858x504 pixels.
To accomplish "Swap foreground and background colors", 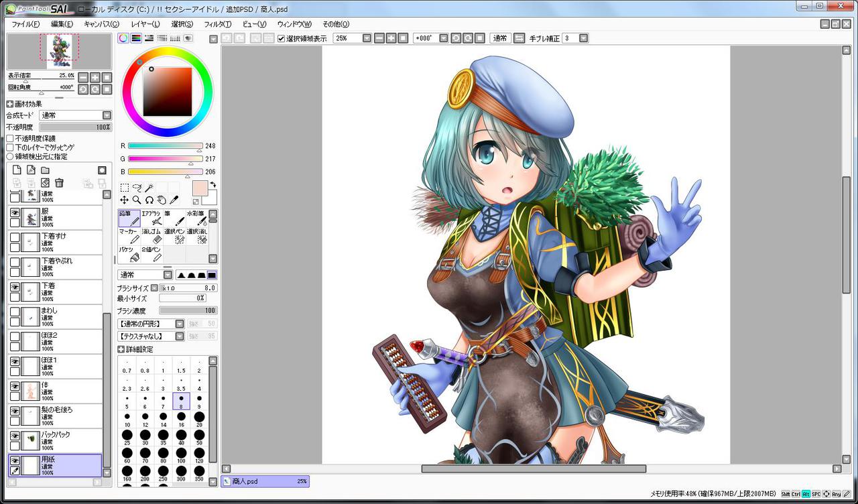I will (x=213, y=184).
